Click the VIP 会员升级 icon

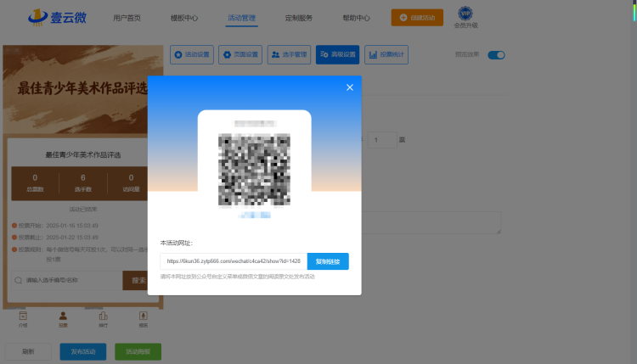click(x=465, y=18)
